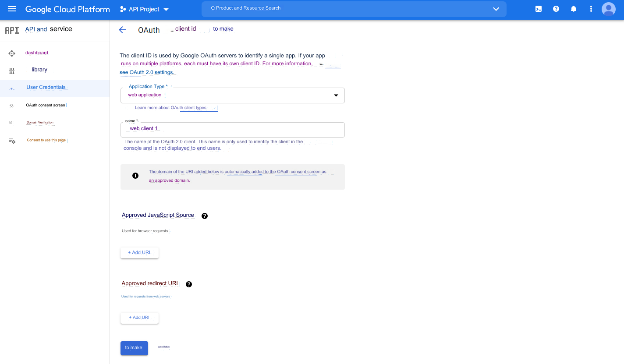Click the library icon in the sidebar
This screenshot has width=624, height=364.
pos(12,71)
